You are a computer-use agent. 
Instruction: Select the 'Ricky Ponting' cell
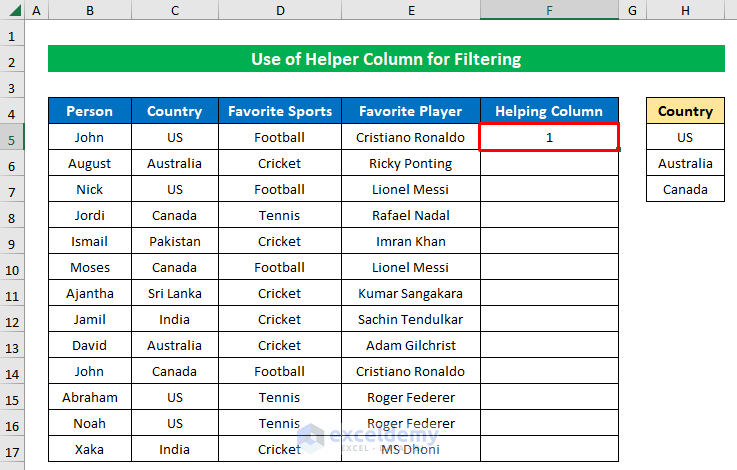(410, 163)
